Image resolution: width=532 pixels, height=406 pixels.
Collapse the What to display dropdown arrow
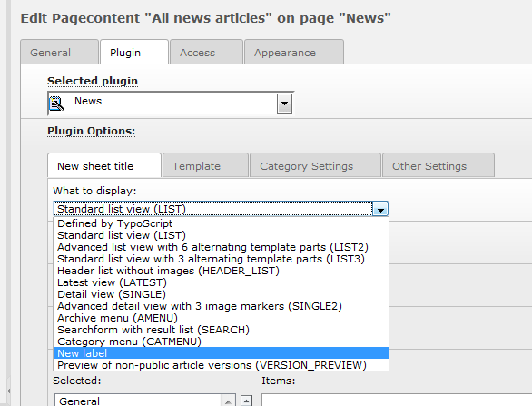pyautogui.click(x=380, y=209)
